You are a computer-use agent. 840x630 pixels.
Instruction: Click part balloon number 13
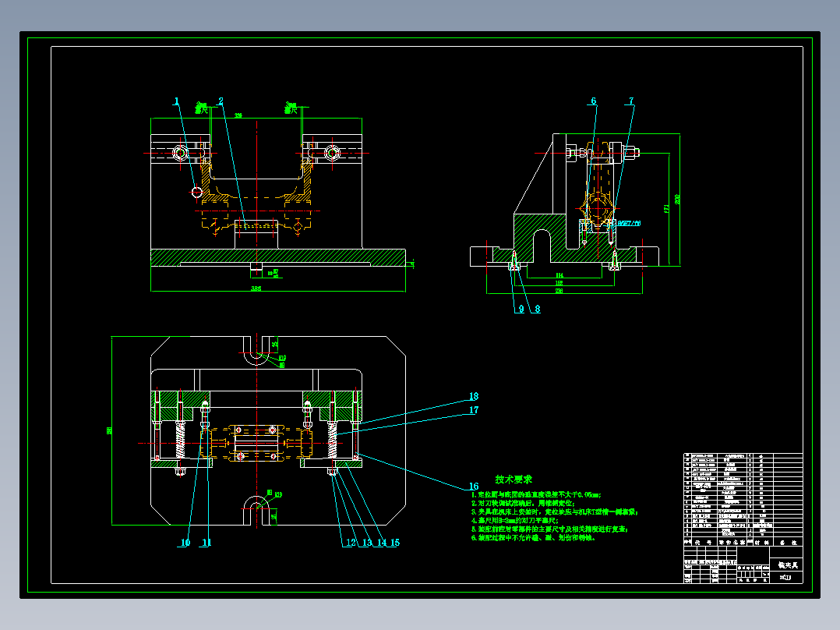[367, 543]
